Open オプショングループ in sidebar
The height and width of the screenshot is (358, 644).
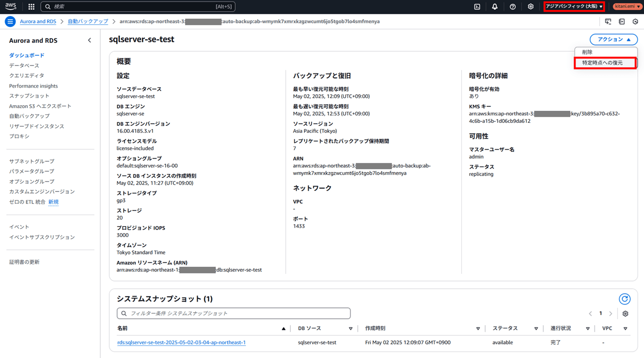click(x=32, y=181)
